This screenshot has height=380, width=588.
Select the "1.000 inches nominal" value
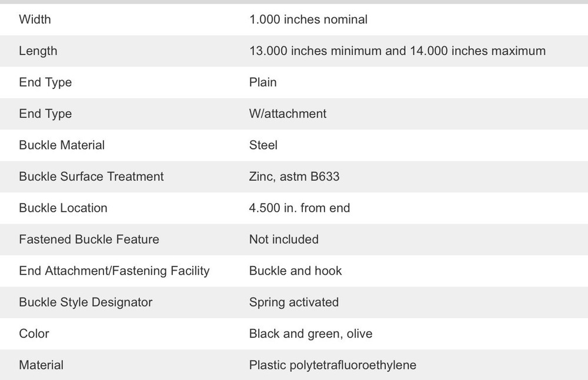[x=308, y=19]
